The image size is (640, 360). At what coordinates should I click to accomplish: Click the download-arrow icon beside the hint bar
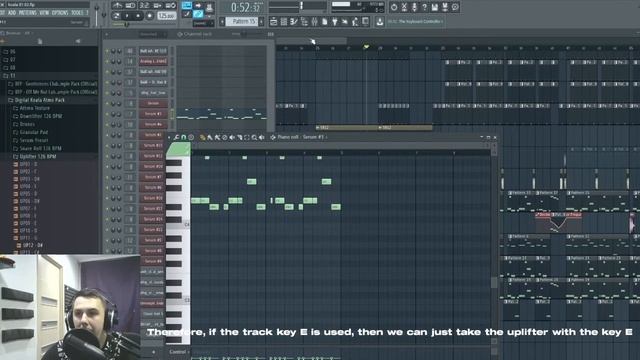coord(380,22)
